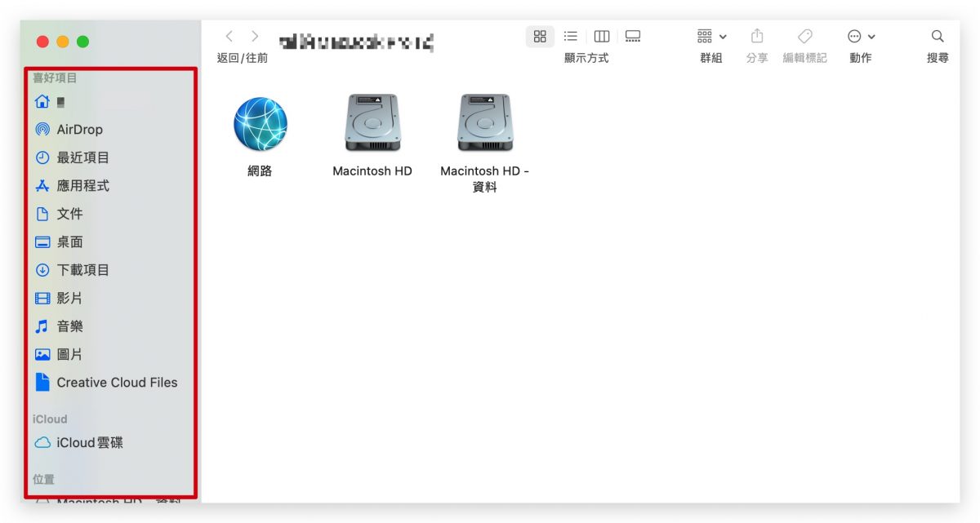Zoom the Finder window with green button

(83, 42)
